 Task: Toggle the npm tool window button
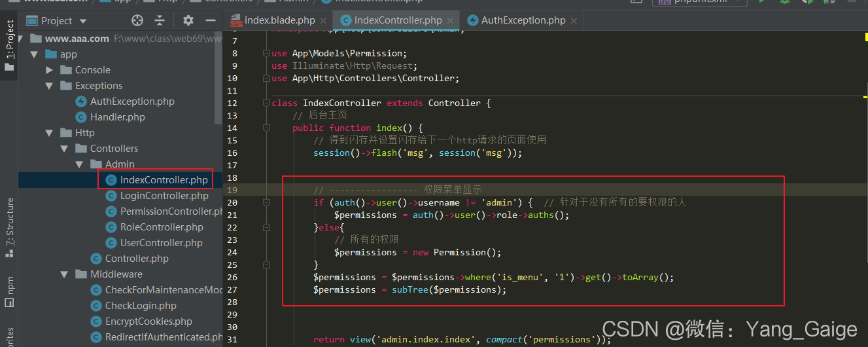[9, 291]
